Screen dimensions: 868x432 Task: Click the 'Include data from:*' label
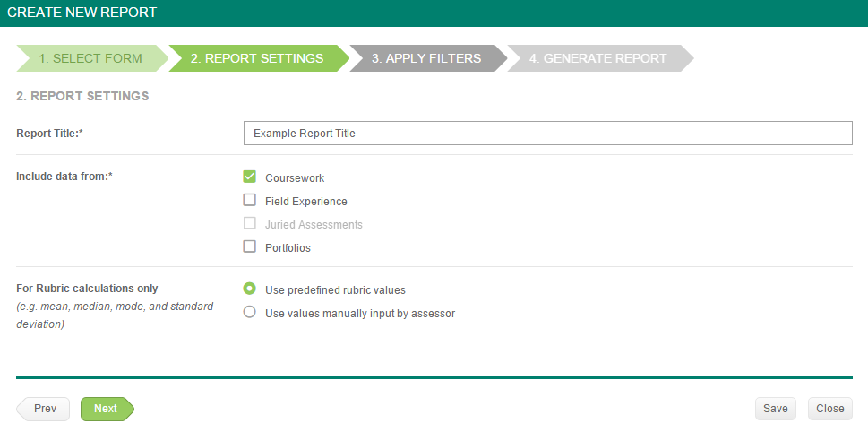coord(64,177)
